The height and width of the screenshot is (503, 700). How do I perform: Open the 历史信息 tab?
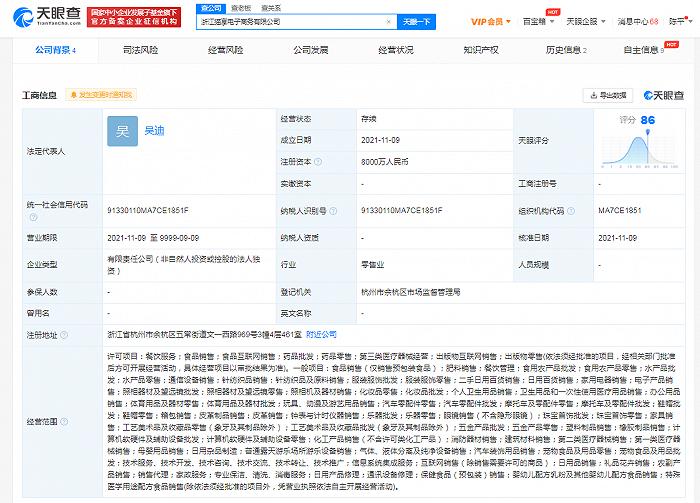click(566, 50)
